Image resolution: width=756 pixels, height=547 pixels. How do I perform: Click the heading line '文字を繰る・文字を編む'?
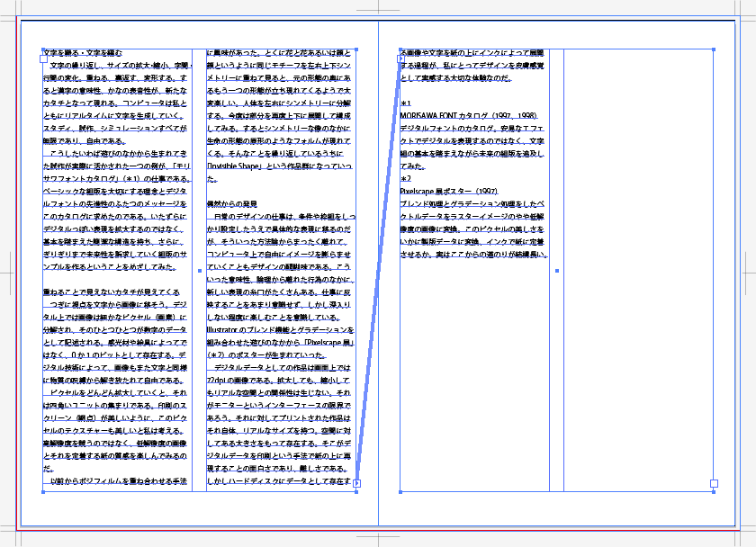point(83,52)
